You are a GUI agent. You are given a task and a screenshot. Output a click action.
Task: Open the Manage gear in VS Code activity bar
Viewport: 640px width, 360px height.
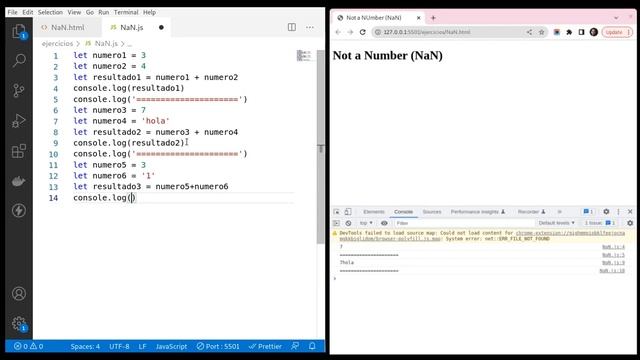[x=19, y=324]
